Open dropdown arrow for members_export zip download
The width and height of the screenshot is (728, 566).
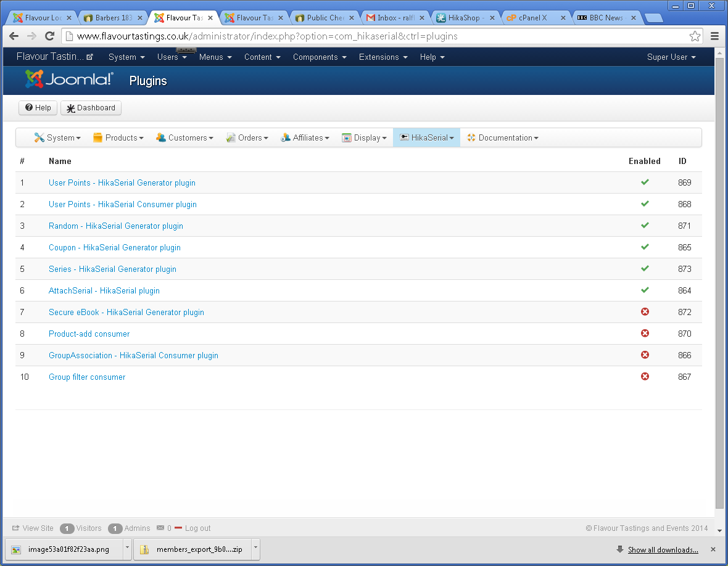255,549
